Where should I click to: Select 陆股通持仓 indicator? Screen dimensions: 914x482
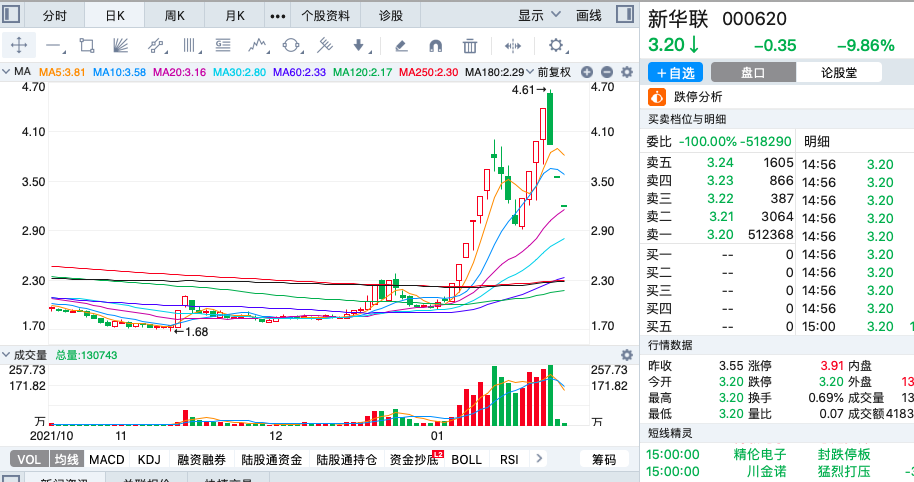tap(346, 459)
